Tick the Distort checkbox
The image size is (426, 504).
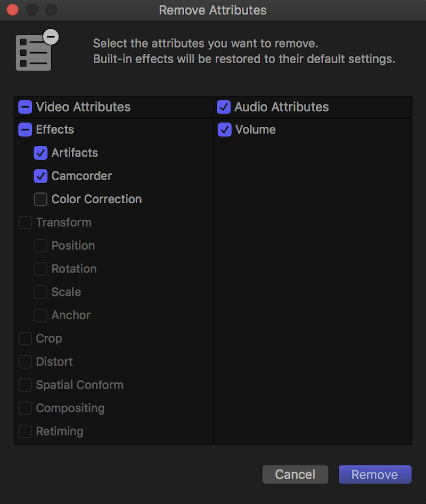coord(25,361)
